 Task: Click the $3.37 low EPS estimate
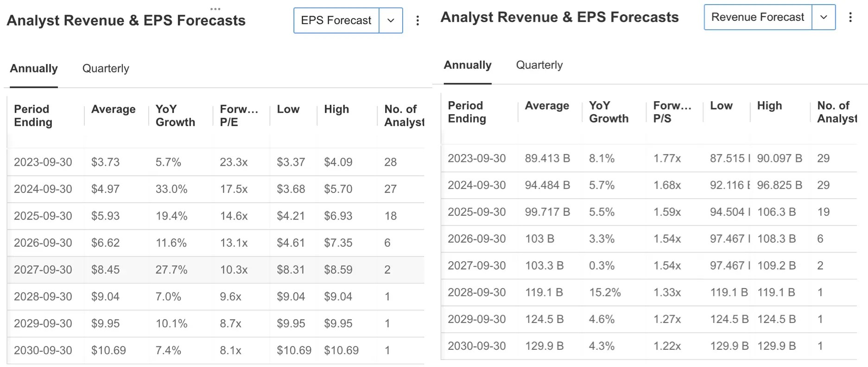(x=291, y=162)
